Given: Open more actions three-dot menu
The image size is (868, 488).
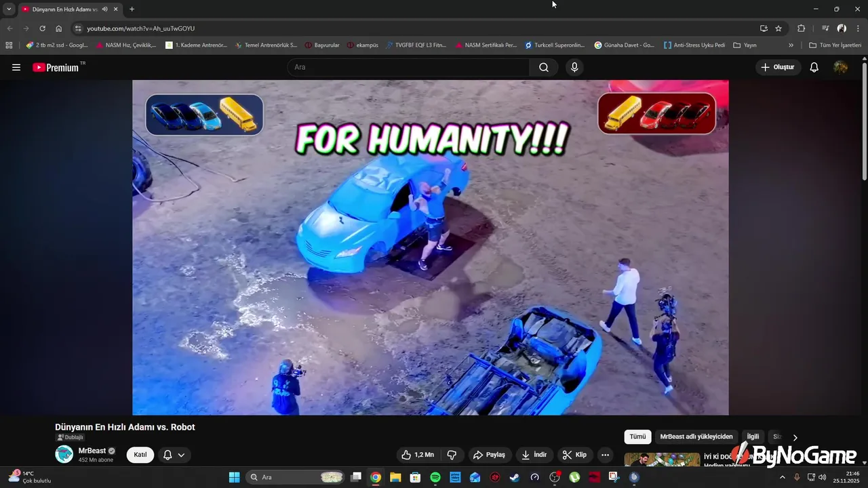Looking at the screenshot, I should [x=606, y=455].
